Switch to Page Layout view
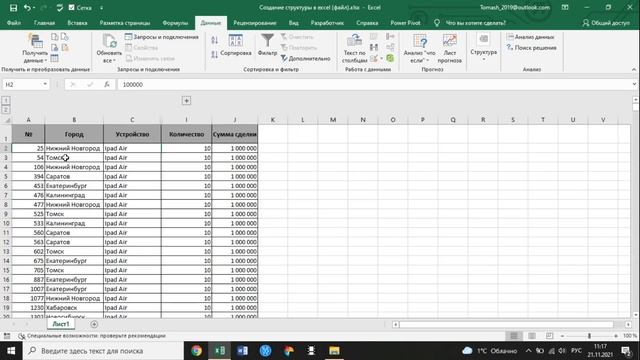The height and width of the screenshot is (360, 640). pos(532,336)
